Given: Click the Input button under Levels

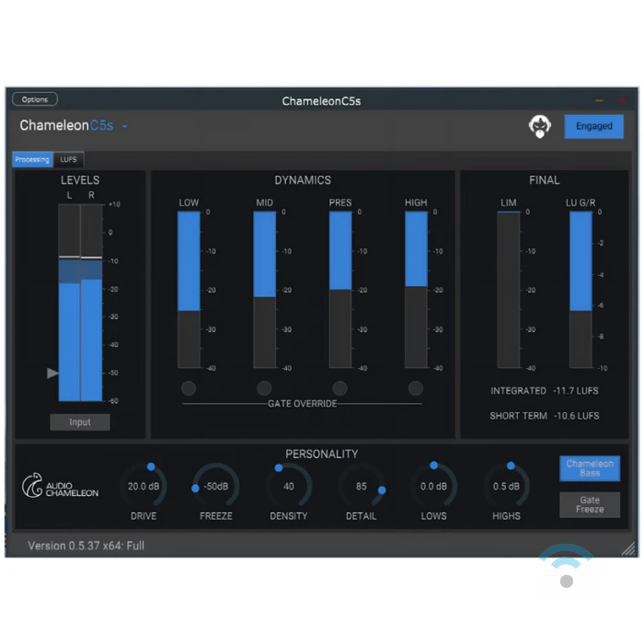Looking at the screenshot, I should click(80, 422).
